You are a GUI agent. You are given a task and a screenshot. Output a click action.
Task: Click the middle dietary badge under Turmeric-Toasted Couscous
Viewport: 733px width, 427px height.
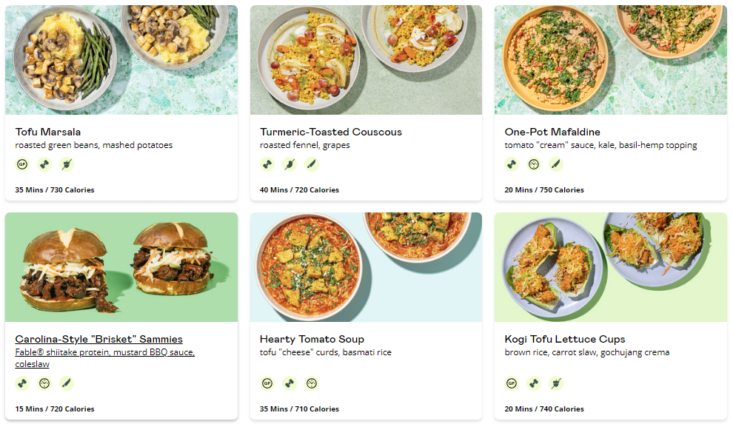click(x=289, y=164)
